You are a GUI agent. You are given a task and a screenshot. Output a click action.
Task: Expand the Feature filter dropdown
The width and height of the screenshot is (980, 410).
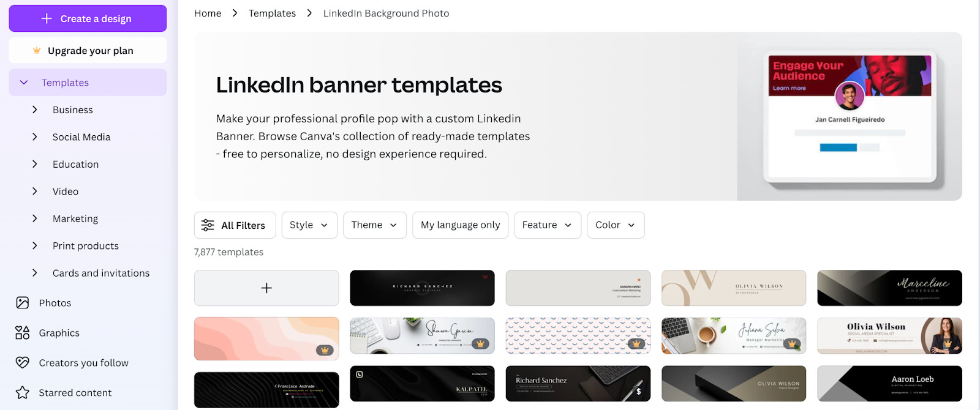(548, 225)
